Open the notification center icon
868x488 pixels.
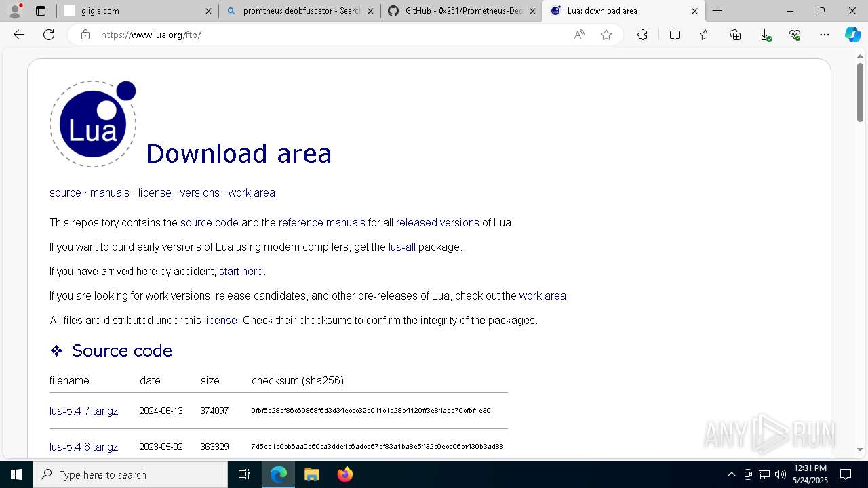[846, 474]
